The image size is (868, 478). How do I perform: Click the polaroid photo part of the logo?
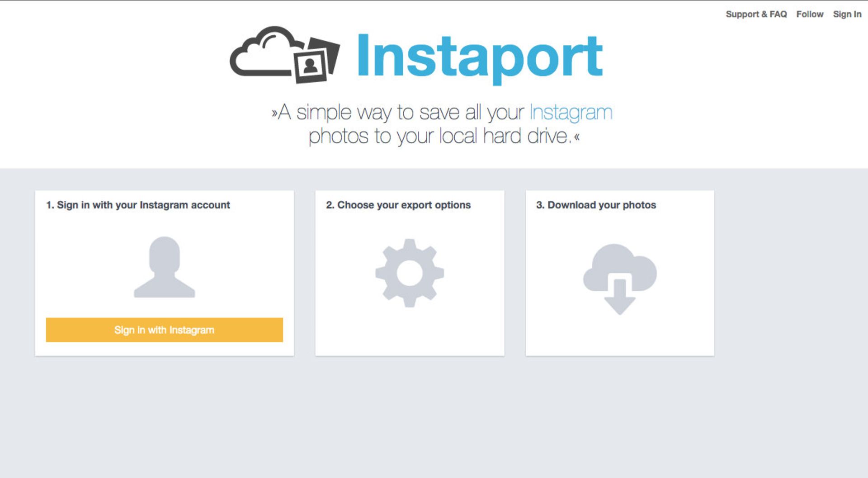pyautogui.click(x=316, y=61)
